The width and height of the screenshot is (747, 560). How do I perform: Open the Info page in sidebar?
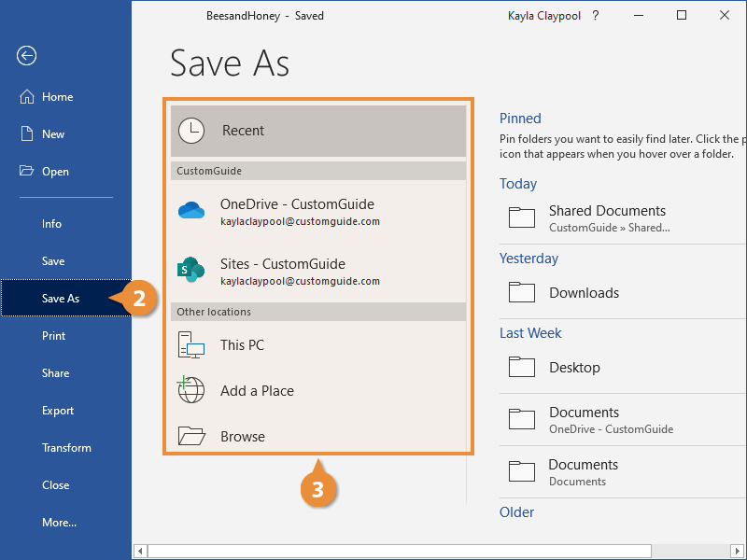[51, 224]
